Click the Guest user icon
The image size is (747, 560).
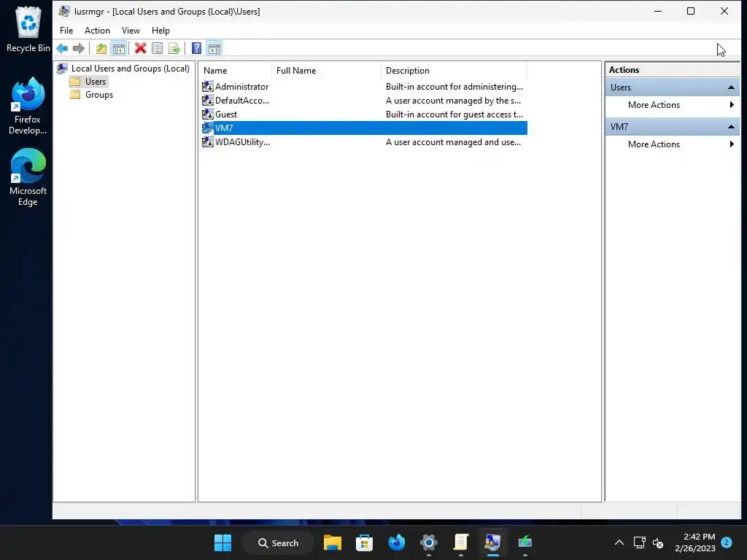pos(208,114)
